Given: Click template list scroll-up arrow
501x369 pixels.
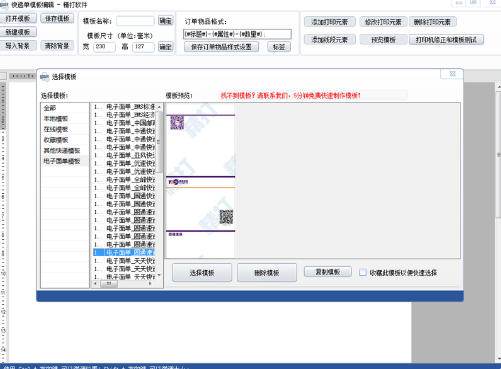Looking at the screenshot, I should tap(159, 107).
